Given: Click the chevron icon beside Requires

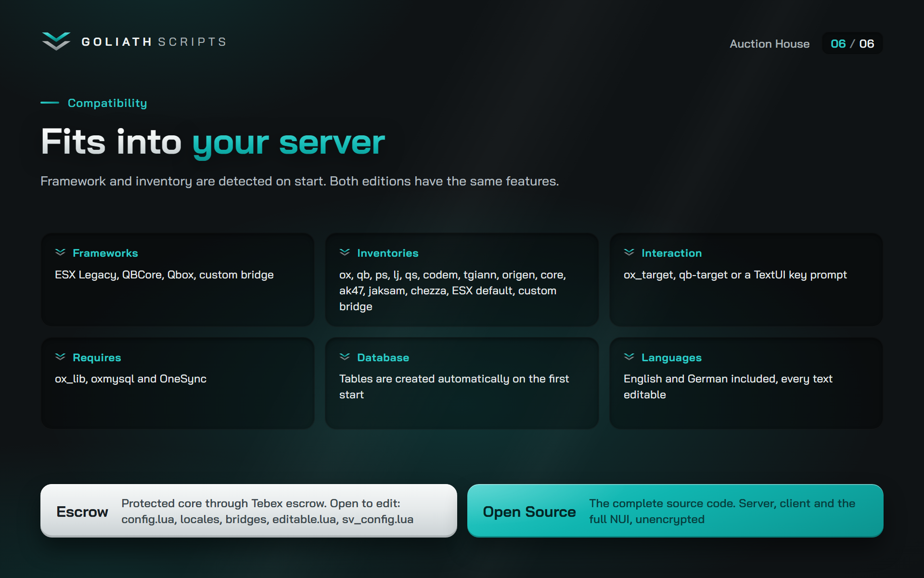Looking at the screenshot, I should coord(60,357).
